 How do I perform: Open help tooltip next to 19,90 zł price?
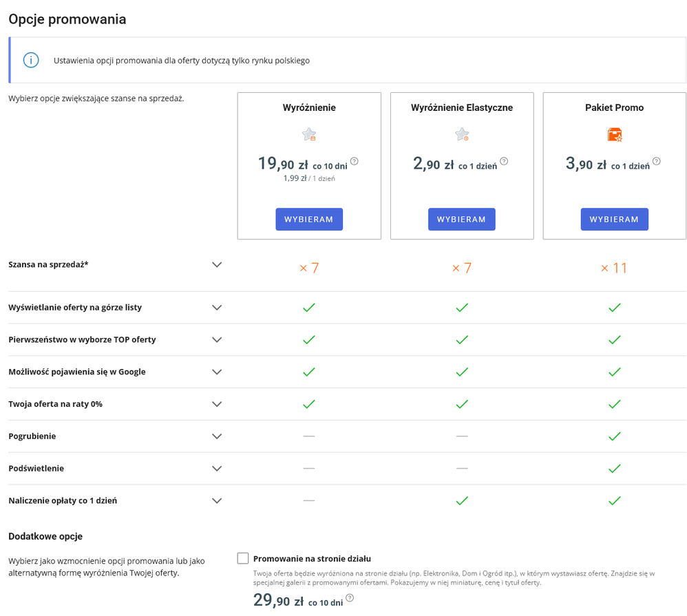(x=355, y=161)
